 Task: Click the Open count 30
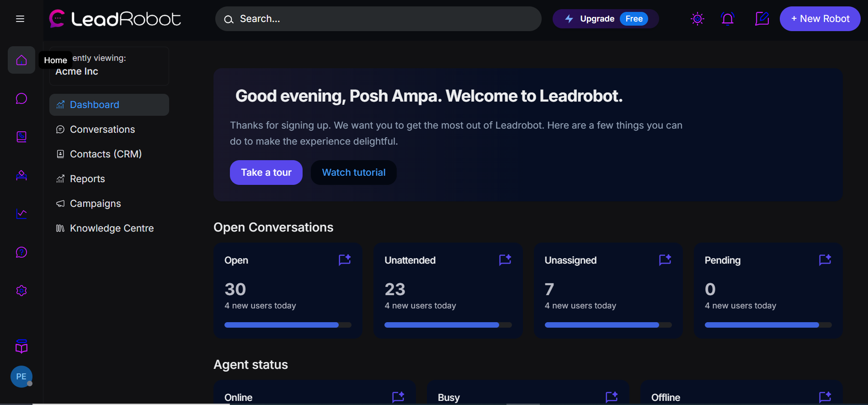235,289
